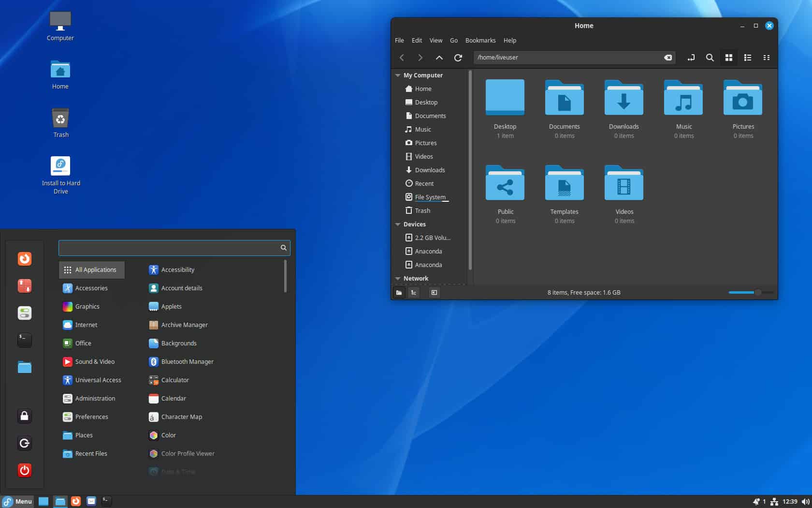This screenshot has width=812, height=508.
Task: Open the Archive Manager application
Action: tap(184, 325)
